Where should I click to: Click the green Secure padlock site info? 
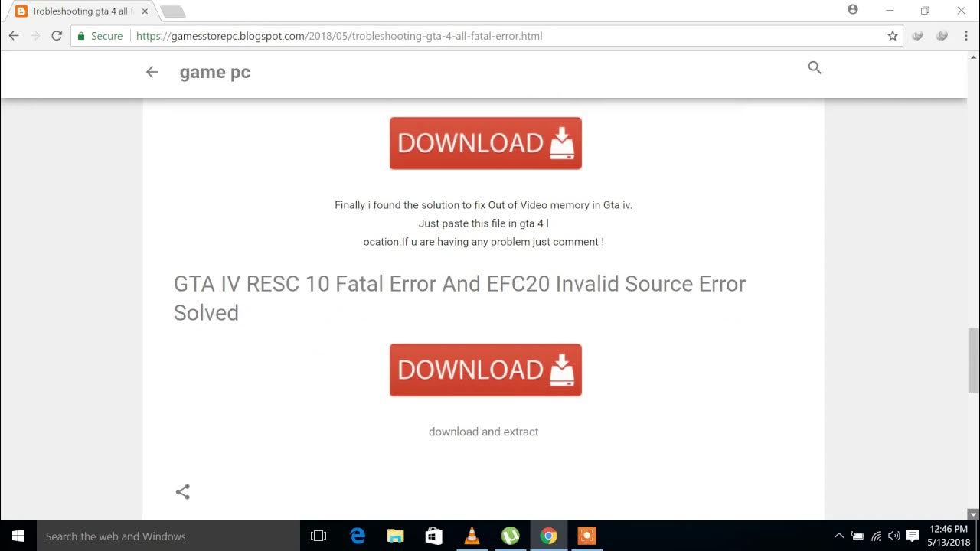[x=100, y=36]
